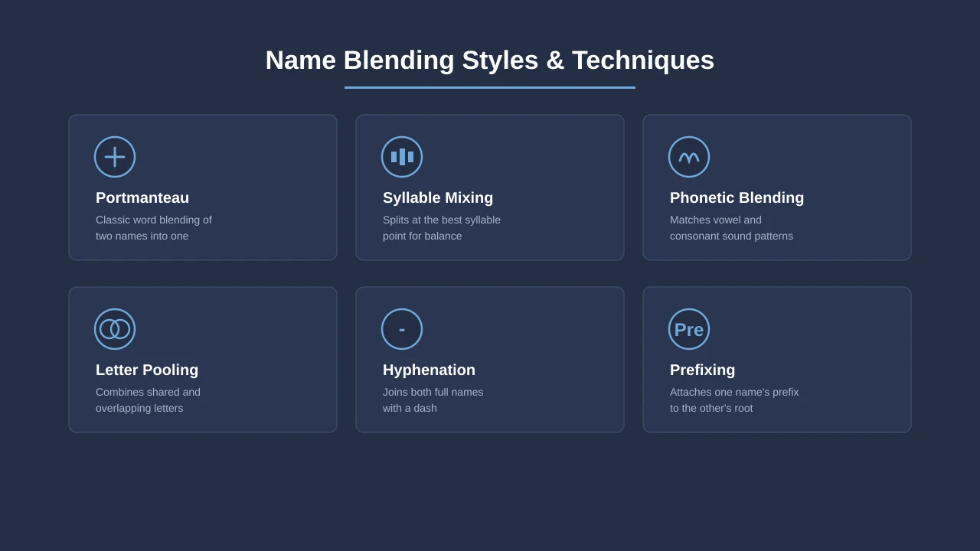Select the Phonetic Blending card title
980x551 pixels.
click(x=737, y=197)
